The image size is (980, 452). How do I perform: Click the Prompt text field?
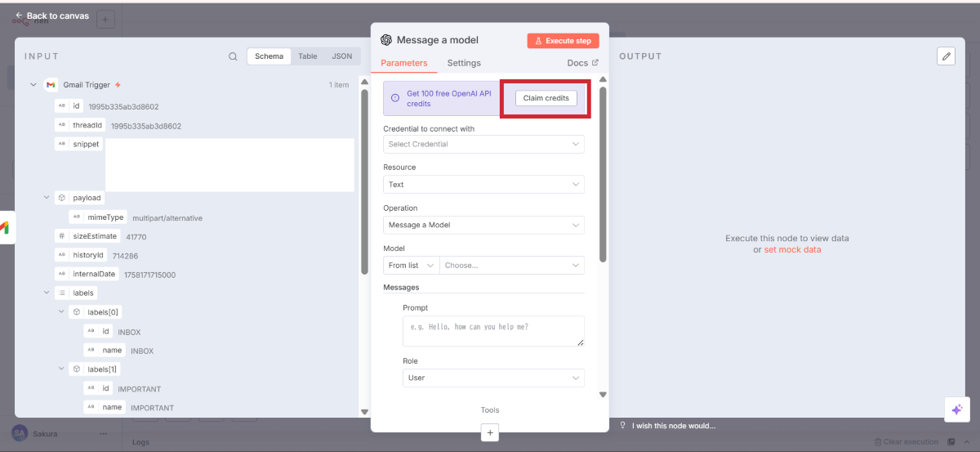coord(492,330)
